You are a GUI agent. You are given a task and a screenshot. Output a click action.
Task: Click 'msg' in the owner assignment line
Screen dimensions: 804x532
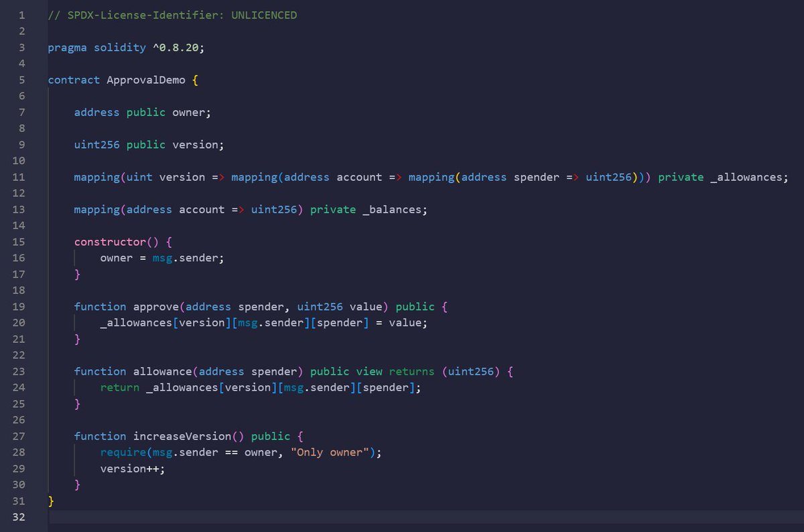coord(162,258)
